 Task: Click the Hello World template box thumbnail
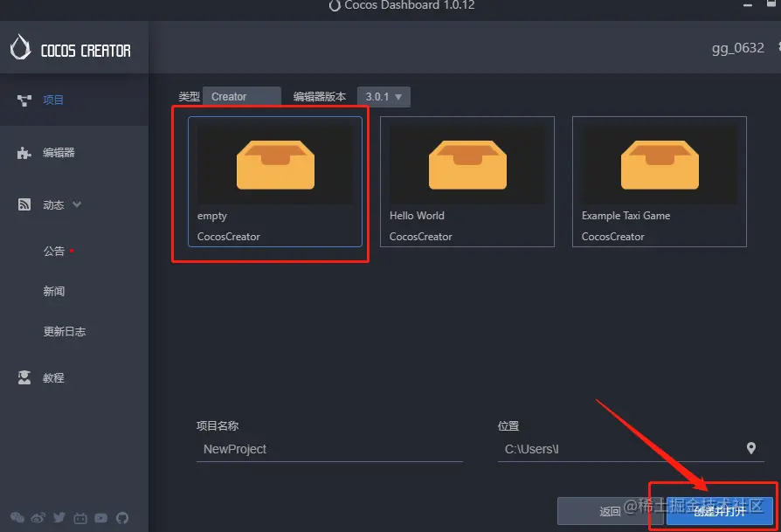[x=467, y=164]
